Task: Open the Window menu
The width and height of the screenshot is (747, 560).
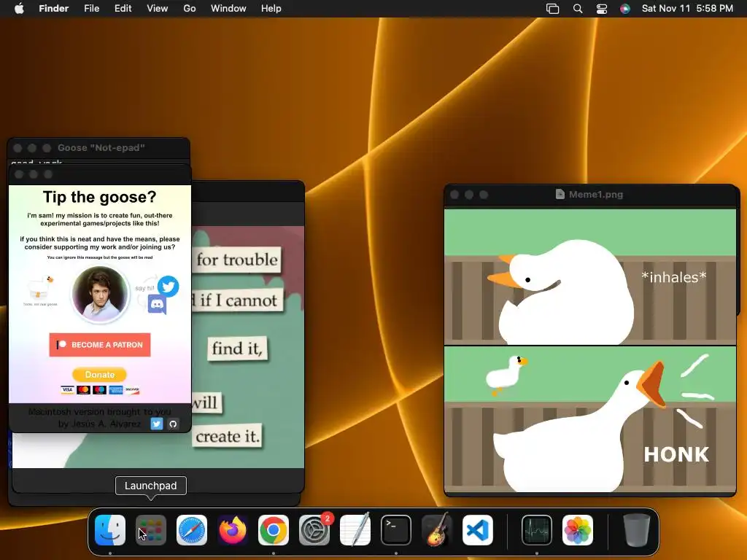Action: pos(228,9)
